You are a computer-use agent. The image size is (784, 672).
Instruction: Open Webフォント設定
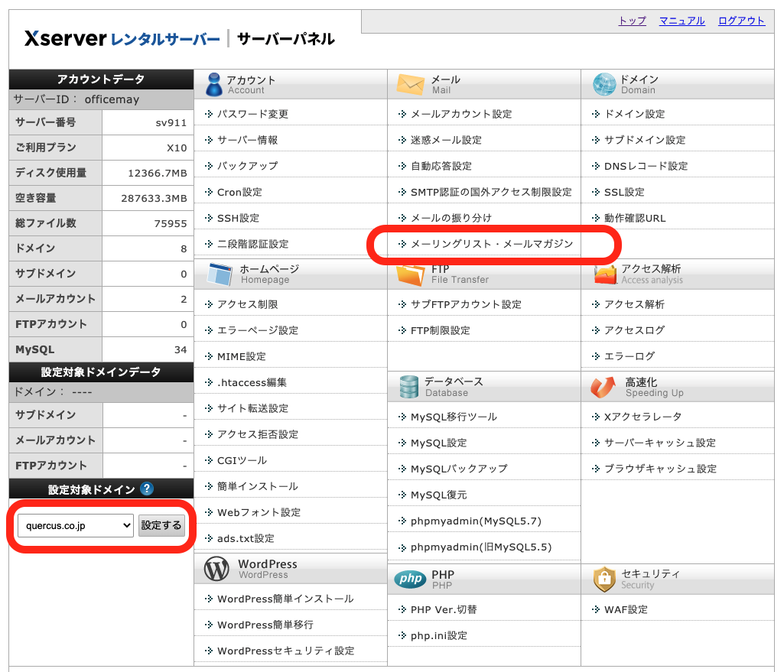coord(259,512)
